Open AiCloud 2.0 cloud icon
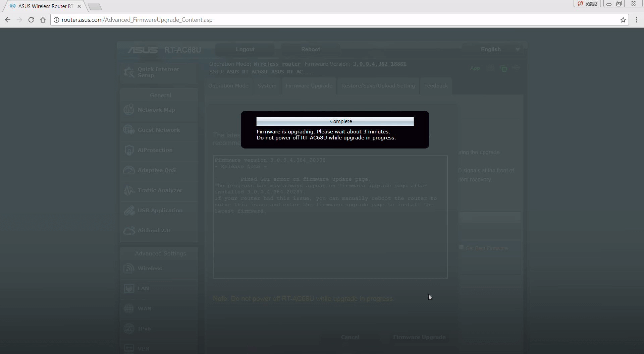 [x=129, y=231]
